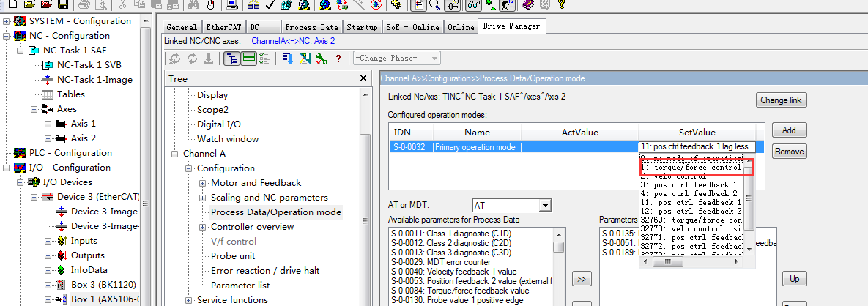
Task: Select 1: torque/force control in dropdown list
Action: [691, 167]
